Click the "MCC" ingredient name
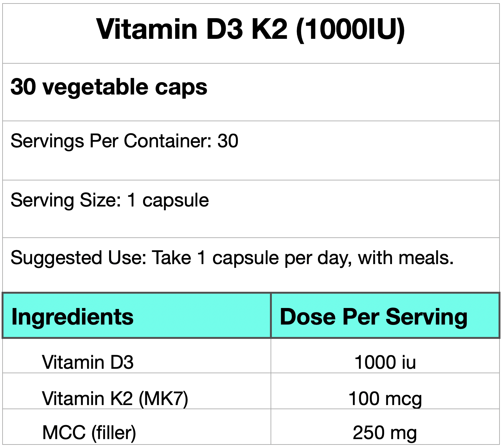503x448 pixels. [x=64, y=432]
